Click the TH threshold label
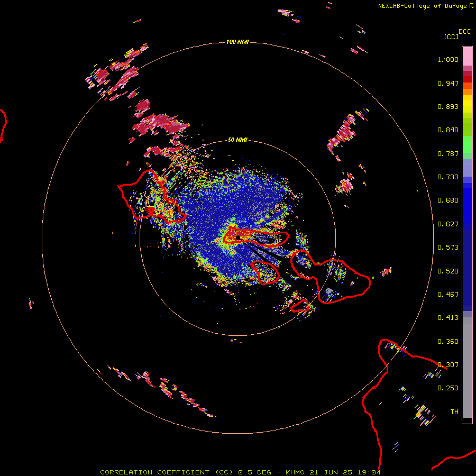Screen dimensions: 476x476 pos(454,412)
